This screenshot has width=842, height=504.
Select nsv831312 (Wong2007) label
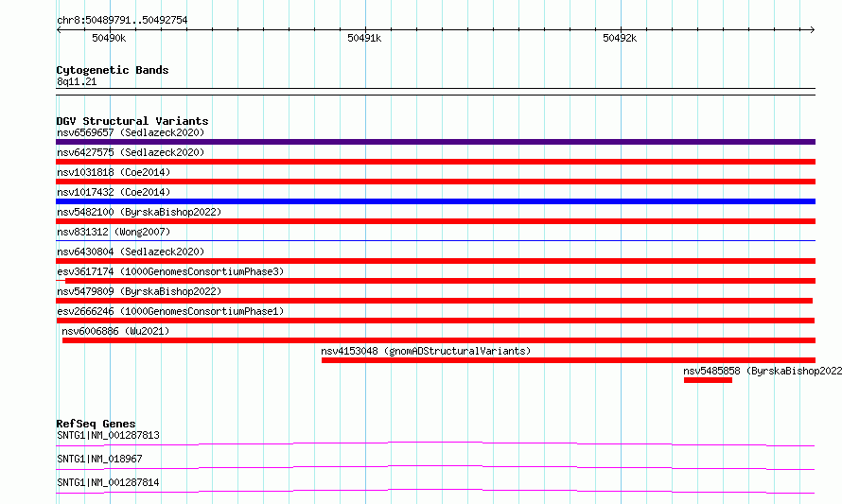pyautogui.click(x=114, y=232)
